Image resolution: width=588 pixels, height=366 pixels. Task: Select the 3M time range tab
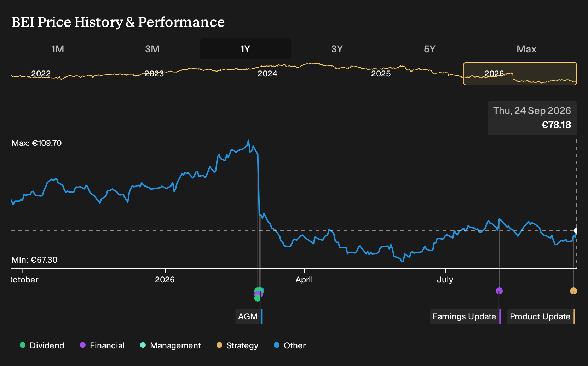(152, 49)
